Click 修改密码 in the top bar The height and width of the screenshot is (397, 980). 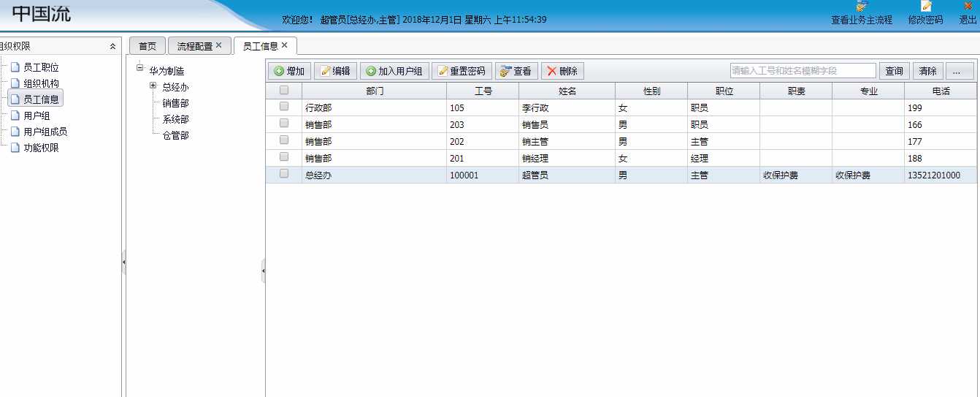click(x=925, y=14)
